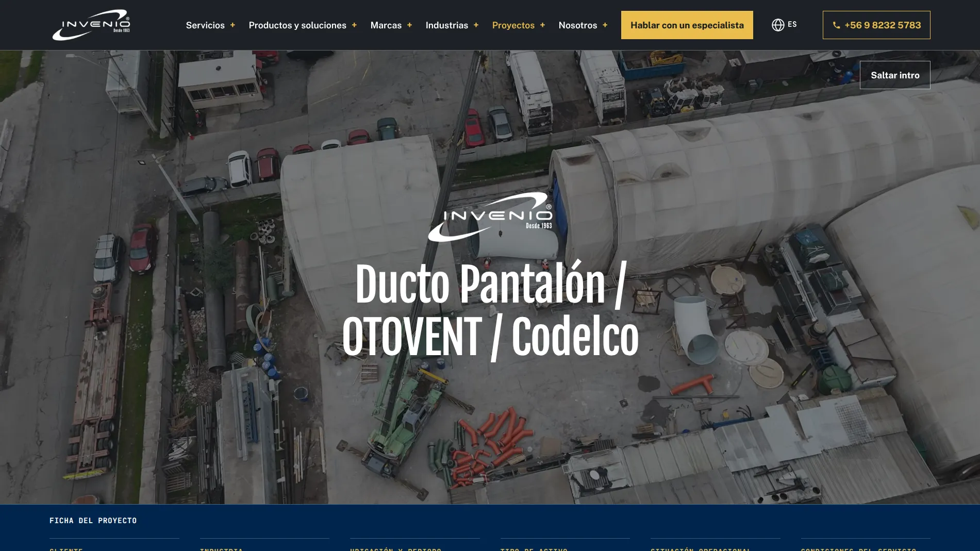This screenshot has height=551, width=980.
Task: Expand the plus icon next to Marcas
Action: [x=409, y=25]
